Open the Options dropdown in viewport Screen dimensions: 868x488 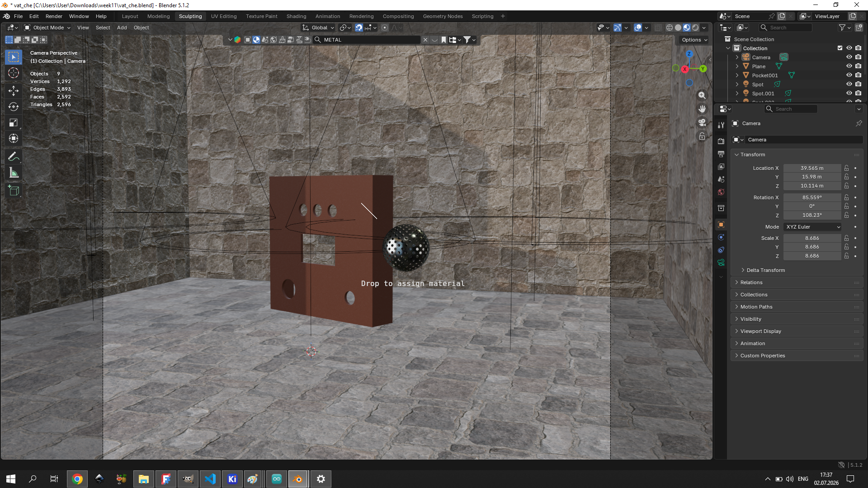(694, 40)
